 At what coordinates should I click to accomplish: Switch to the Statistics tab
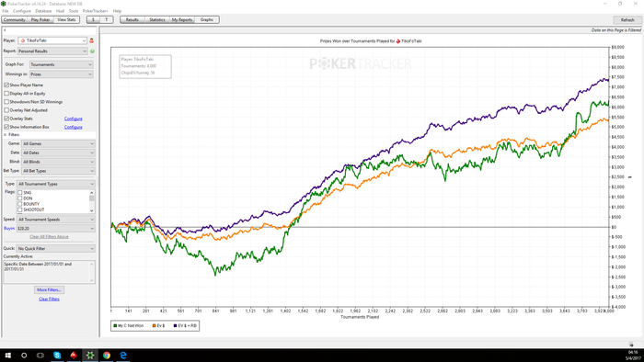point(157,19)
